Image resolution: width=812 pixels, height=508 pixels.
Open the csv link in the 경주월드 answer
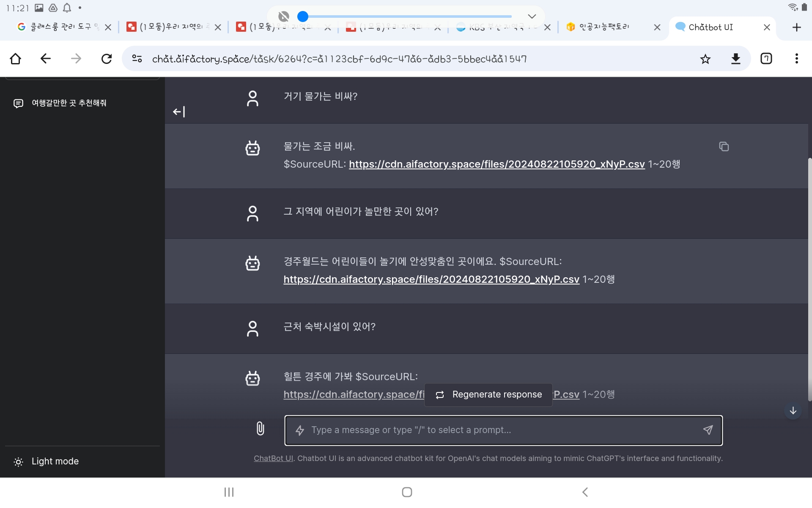431,279
